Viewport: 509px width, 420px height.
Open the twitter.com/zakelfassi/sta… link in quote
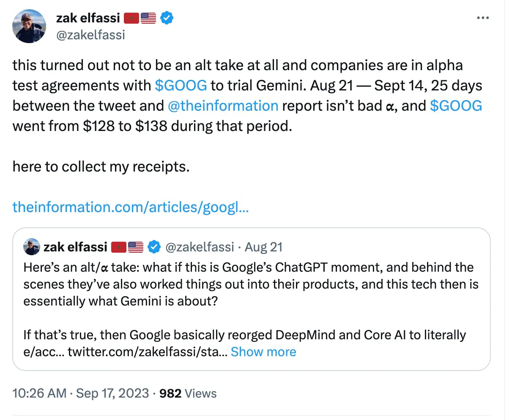click(x=148, y=352)
